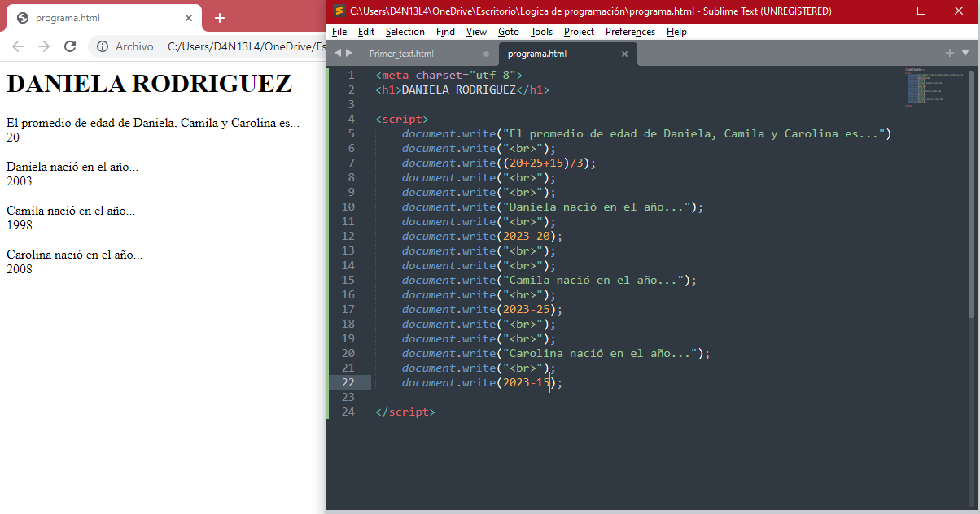Screen dimensions: 980x514
Task: Click "Carolina nació en el año..." in browser
Action: pyautogui.click(x=75, y=255)
